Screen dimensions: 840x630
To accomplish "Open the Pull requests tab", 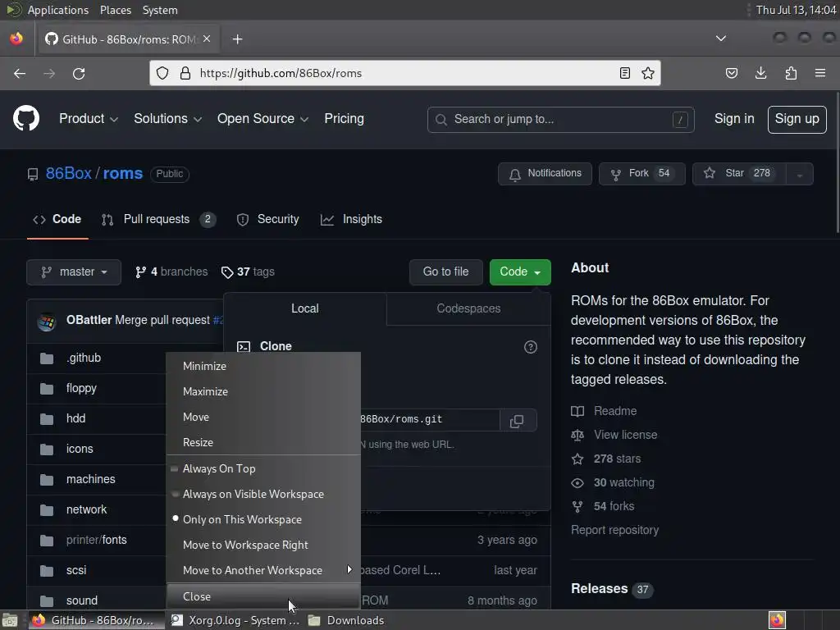I will click(x=158, y=220).
